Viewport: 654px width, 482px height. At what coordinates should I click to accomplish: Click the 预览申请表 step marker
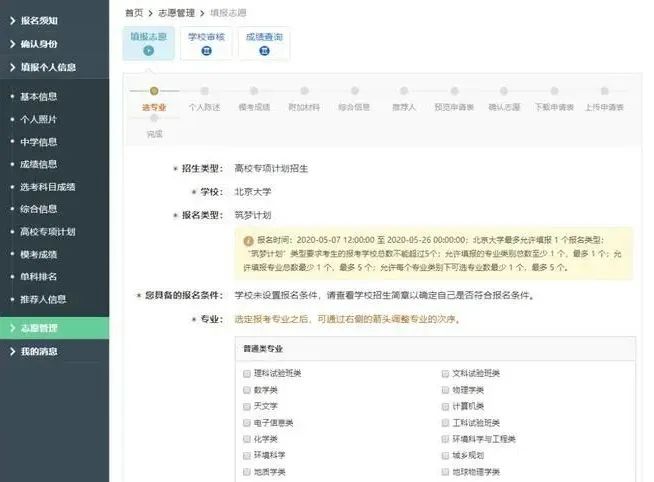(x=455, y=91)
